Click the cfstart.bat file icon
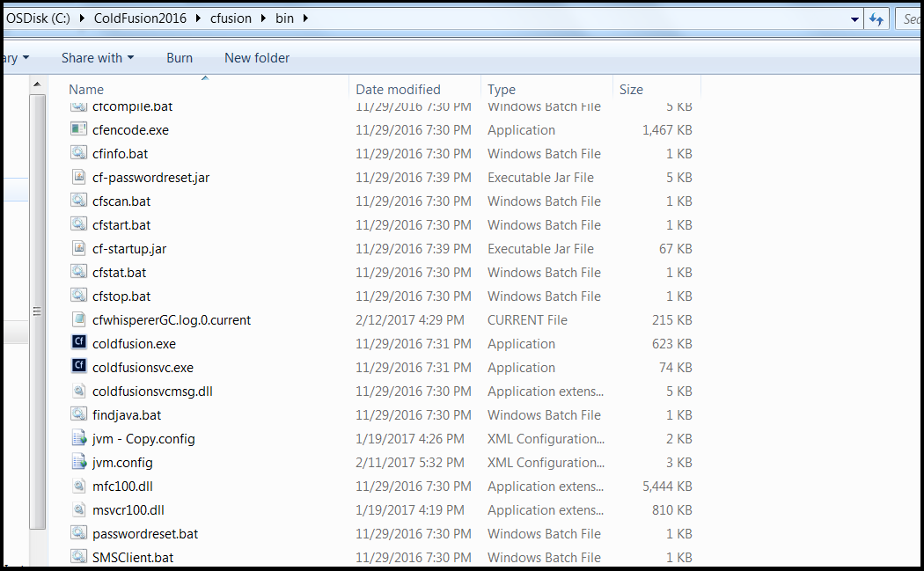The image size is (924, 571). click(x=79, y=224)
